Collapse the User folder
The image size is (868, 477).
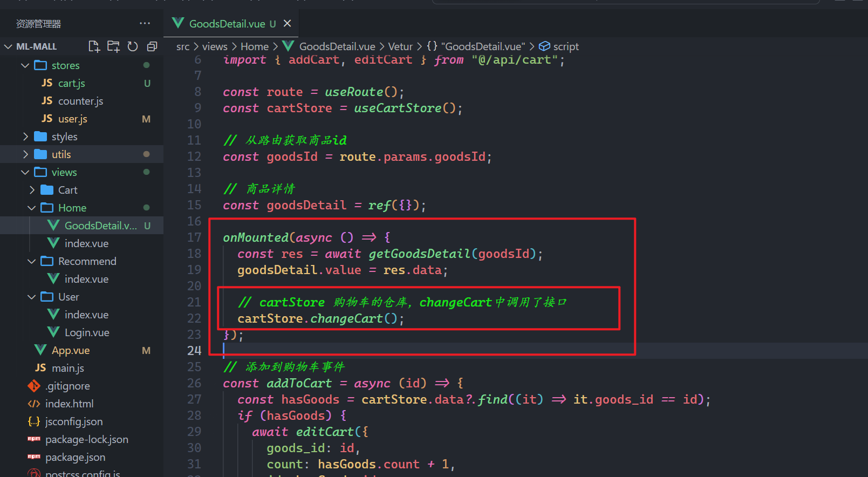click(31, 297)
